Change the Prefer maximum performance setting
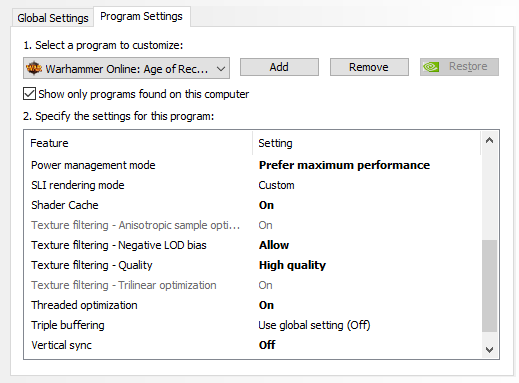This screenshot has width=519, height=383. click(x=344, y=165)
